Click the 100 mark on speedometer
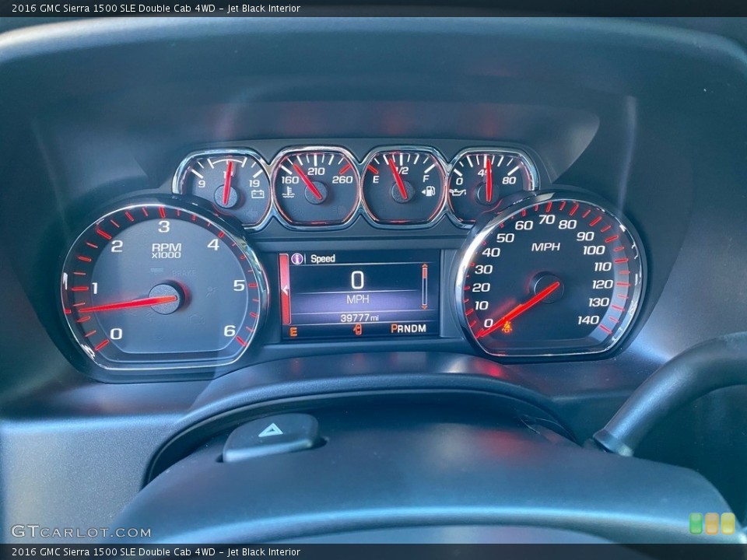747x560 pixels. [594, 250]
